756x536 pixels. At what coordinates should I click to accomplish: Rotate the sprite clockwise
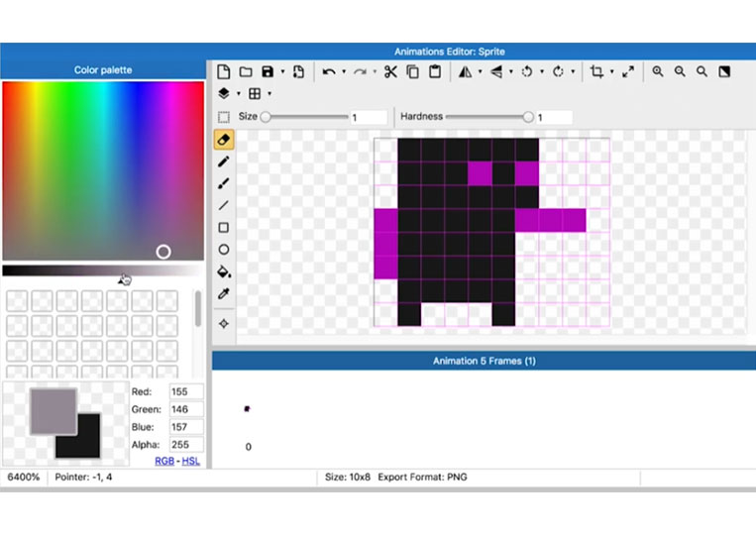(x=558, y=71)
